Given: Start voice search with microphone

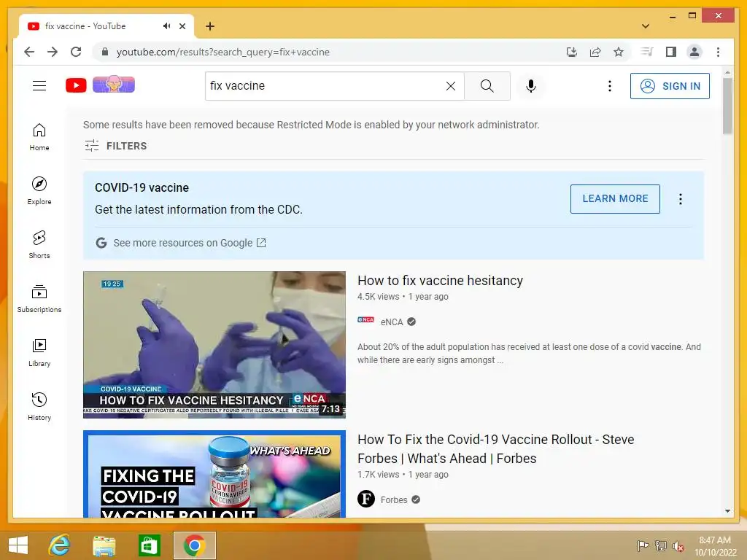Looking at the screenshot, I should click(531, 86).
